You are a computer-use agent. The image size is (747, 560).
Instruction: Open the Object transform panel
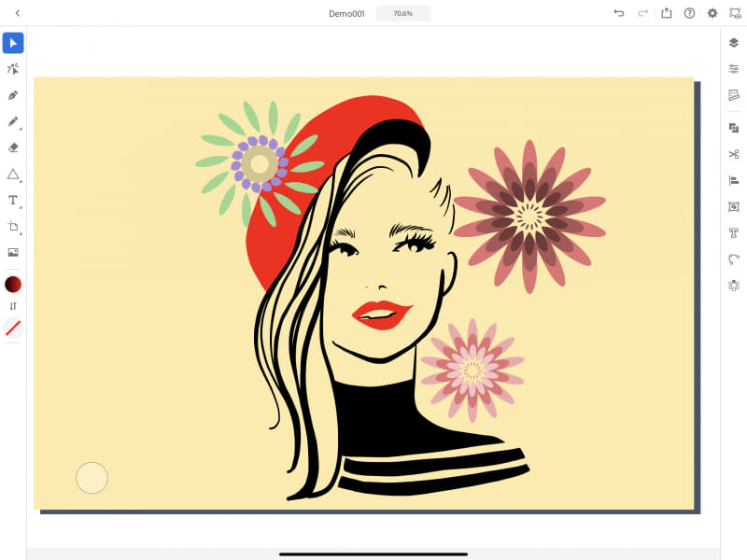coord(734,206)
